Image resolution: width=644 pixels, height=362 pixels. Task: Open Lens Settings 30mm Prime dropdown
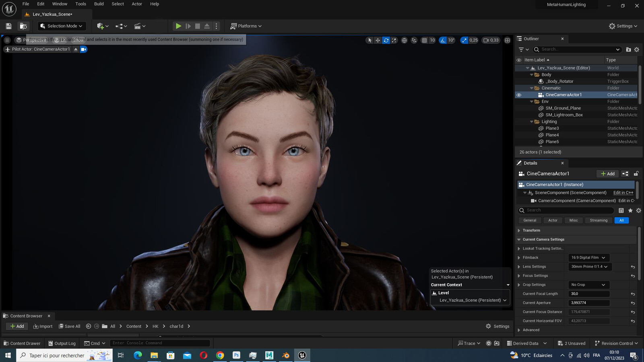[590, 267]
